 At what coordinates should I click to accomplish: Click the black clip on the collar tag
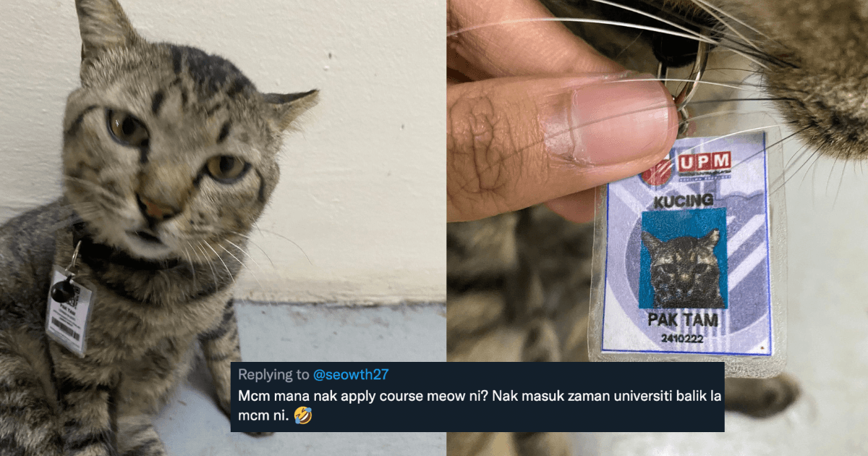pos(64,288)
